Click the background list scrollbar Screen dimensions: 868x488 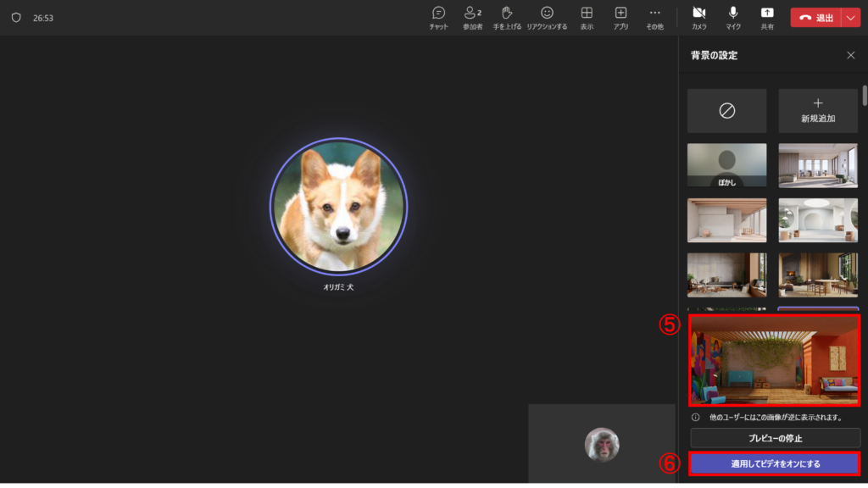pyautogui.click(x=864, y=95)
